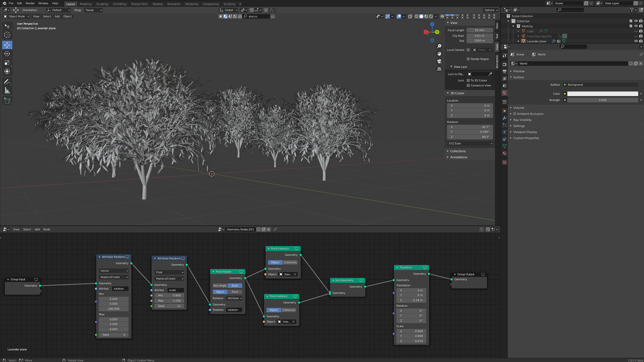Image resolution: width=644 pixels, height=362 pixels.
Task: Open Texture properties checker tab
Action: click(x=504, y=162)
